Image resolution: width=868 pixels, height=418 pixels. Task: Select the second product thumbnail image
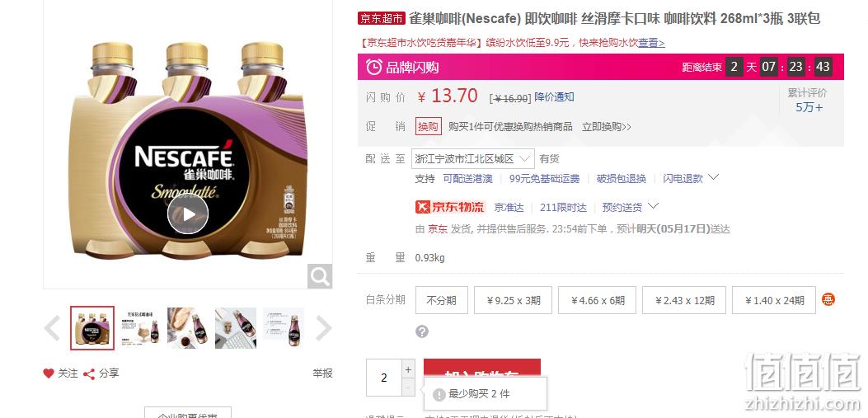click(139, 328)
